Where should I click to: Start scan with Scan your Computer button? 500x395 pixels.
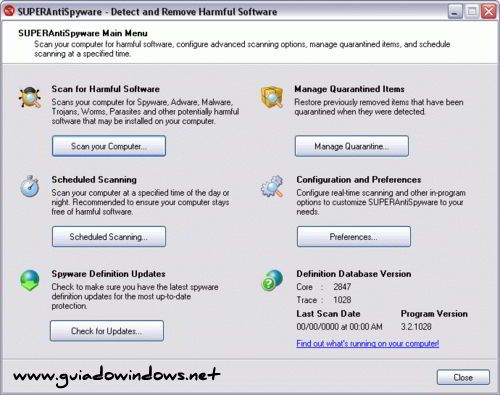pos(109,146)
